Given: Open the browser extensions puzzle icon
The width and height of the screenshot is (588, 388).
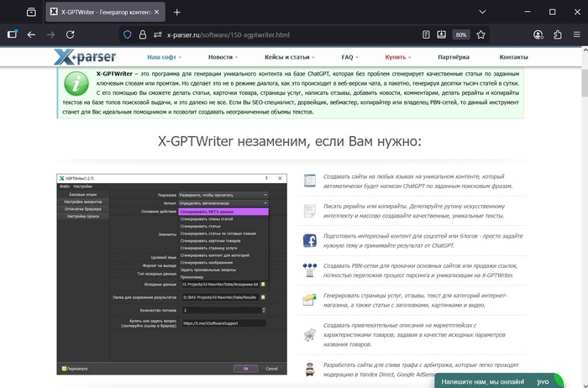Looking at the screenshot, I should (558, 35).
